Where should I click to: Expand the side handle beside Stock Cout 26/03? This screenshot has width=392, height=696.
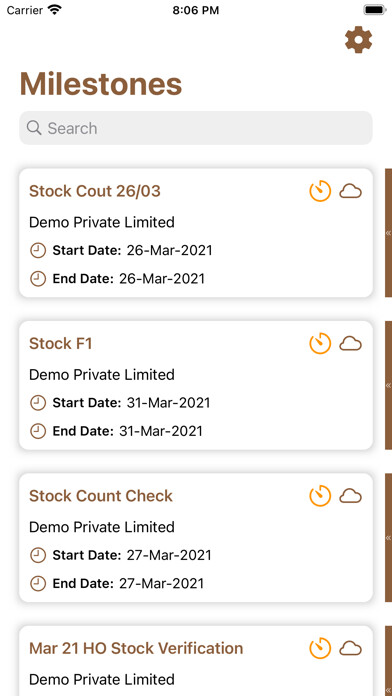[388, 233]
